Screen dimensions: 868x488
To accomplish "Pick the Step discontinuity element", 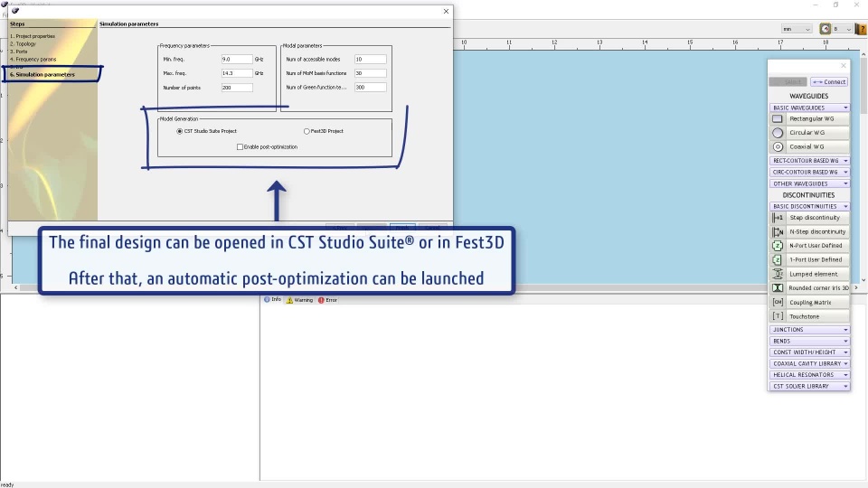I will coord(809,218).
